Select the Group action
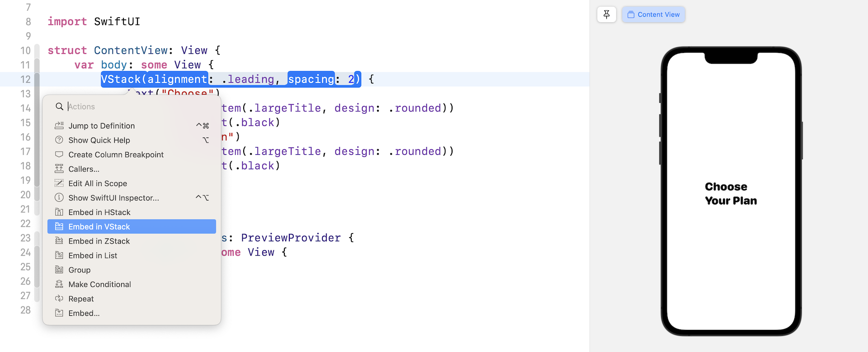 point(132,270)
